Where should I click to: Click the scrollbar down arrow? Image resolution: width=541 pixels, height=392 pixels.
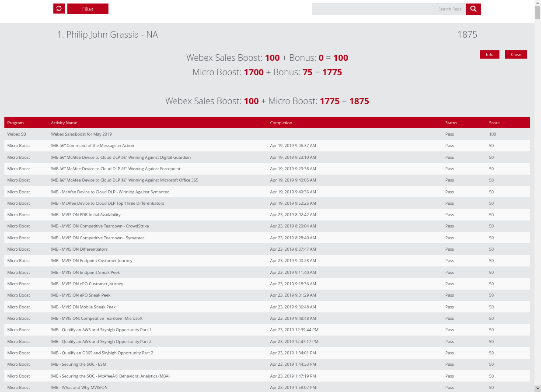(x=538, y=388)
